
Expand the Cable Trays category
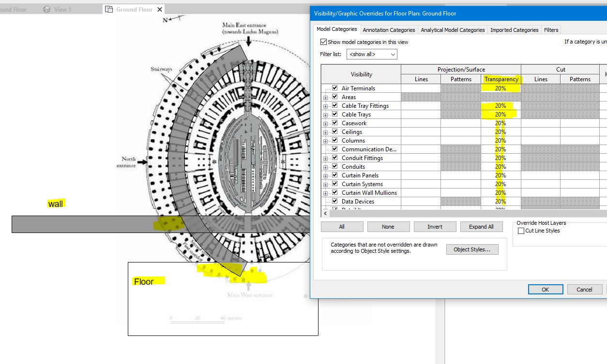click(326, 115)
